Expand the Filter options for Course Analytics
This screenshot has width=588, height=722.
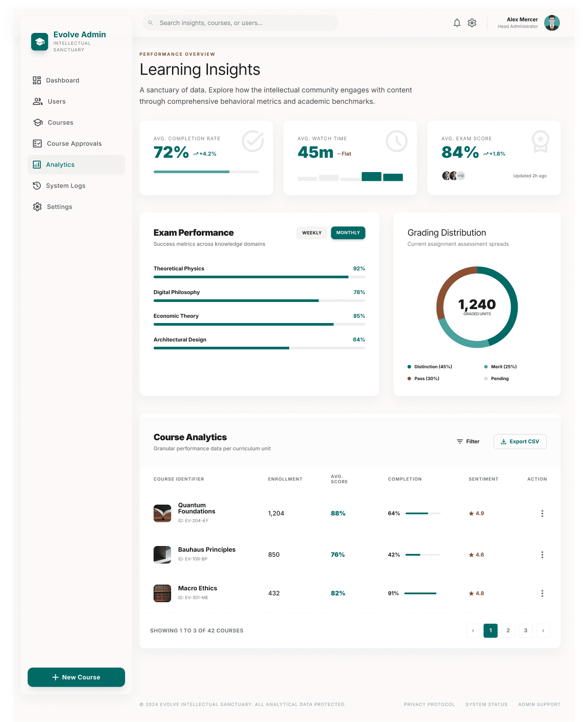tap(468, 442)
